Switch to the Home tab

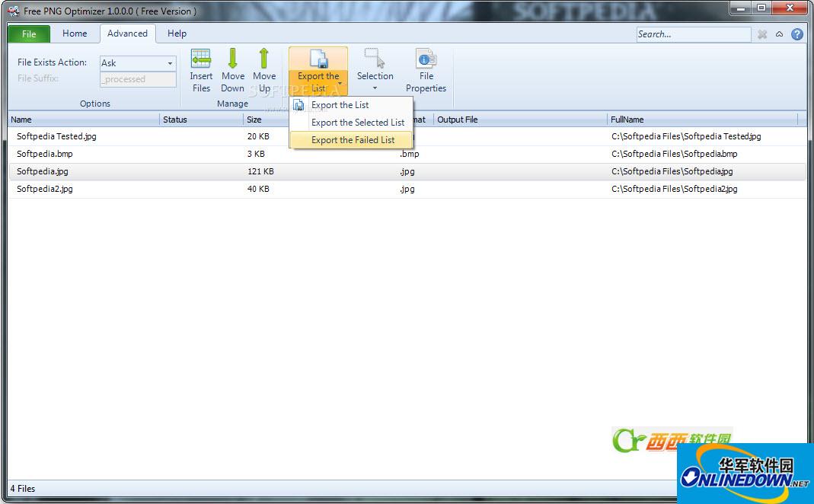coord(75,33)
